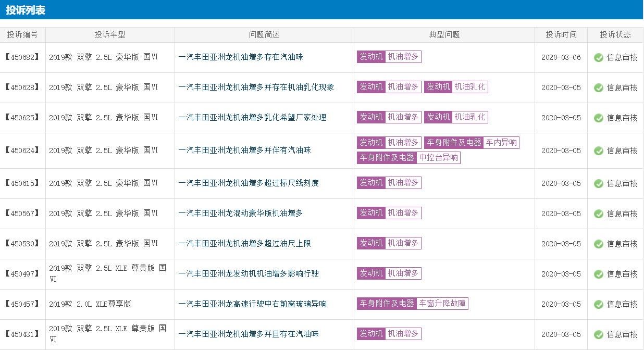Click the '投诉编号' column header
The height and width of the screenshot is (351, 644).
(22, 35)
